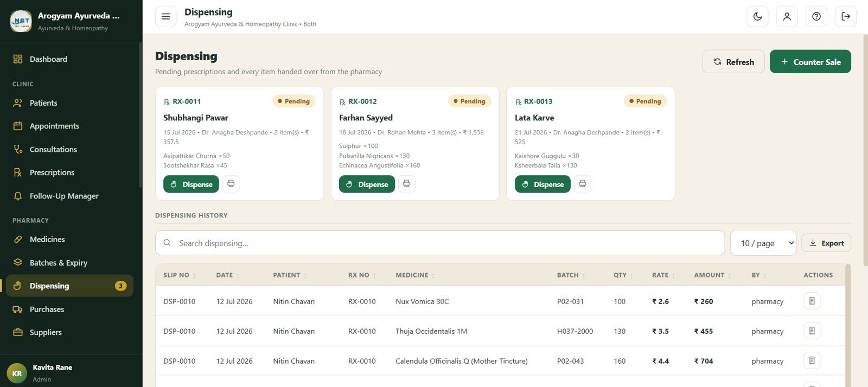
Task: Dispense prescription RX-0013
Action: [x=542, y=184]
